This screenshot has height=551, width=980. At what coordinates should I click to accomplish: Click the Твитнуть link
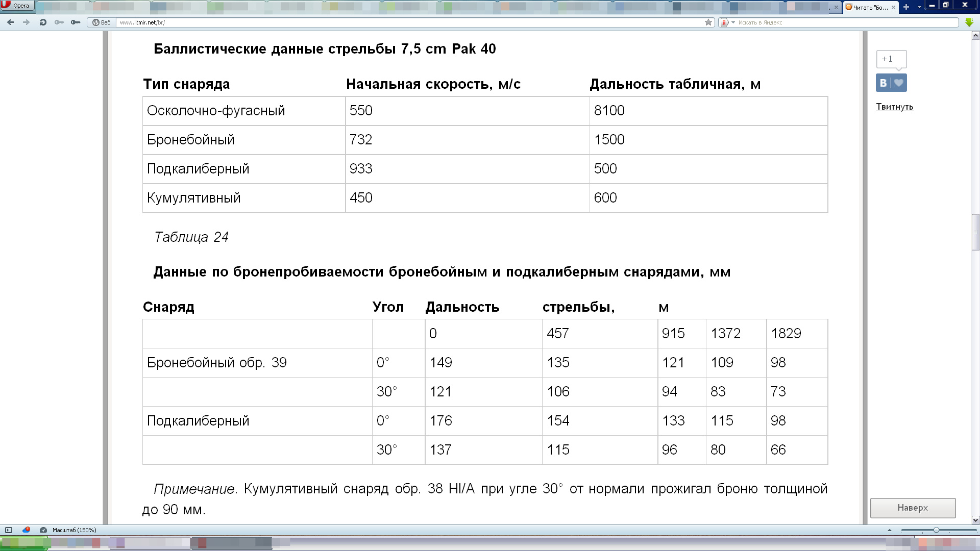(x=894, y=107)
